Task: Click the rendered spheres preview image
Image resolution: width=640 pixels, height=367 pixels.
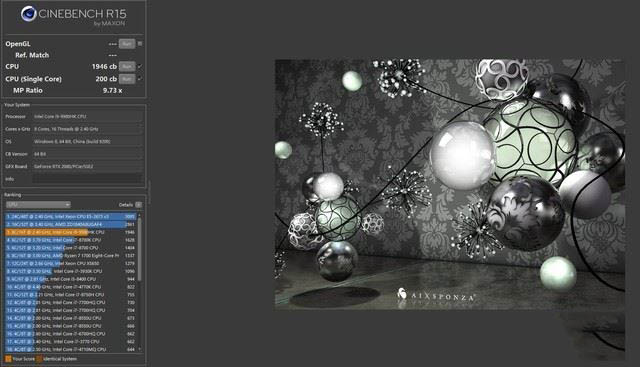Action: click(450, 185)
